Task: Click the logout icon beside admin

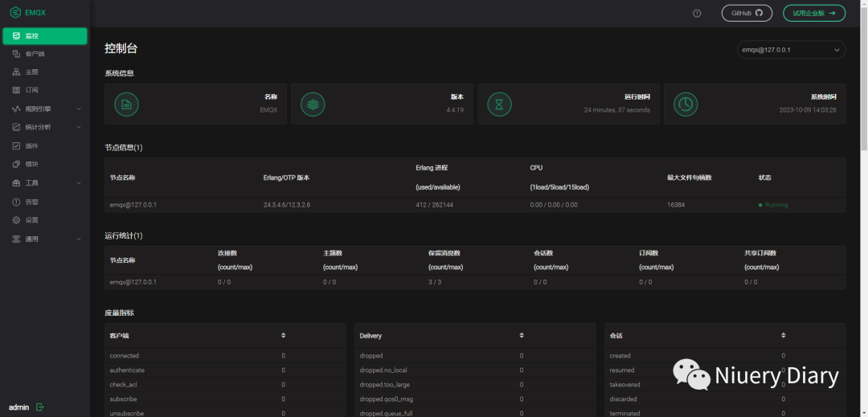Action: click(39, 407)
